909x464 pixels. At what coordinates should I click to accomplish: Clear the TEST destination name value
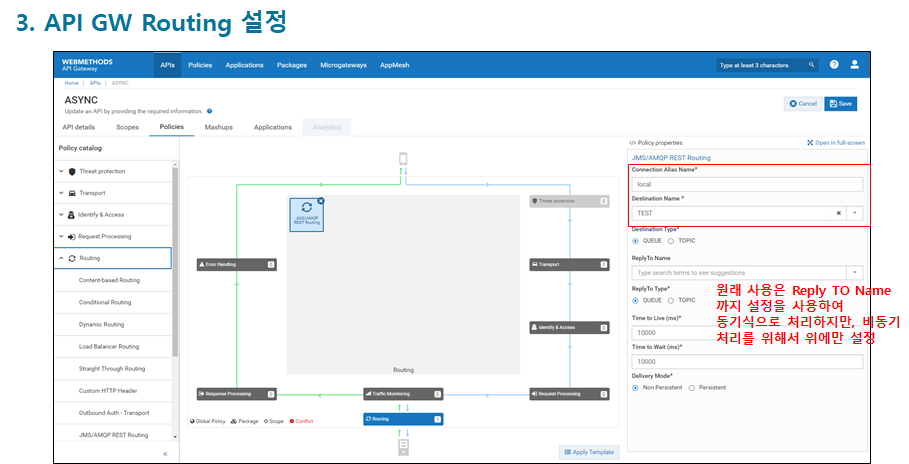pos(838,213)
